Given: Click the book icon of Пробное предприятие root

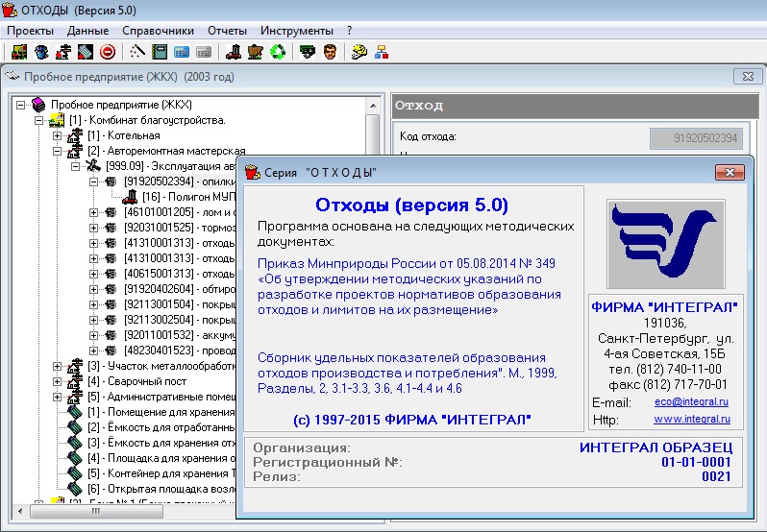Looking at the screenshot, I should (38, 105).
